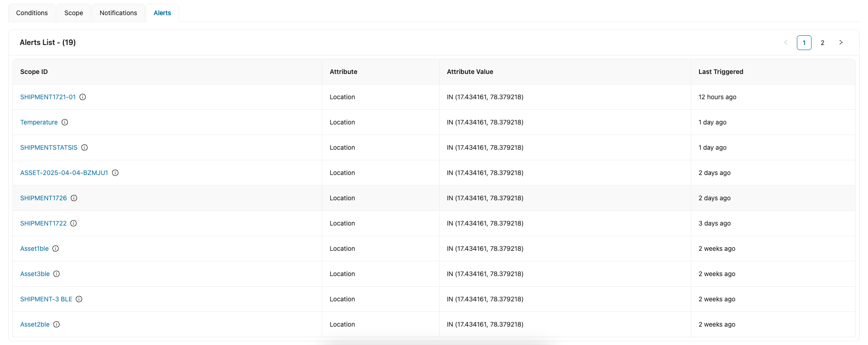Jump to pagination page 2

point(823,42)
